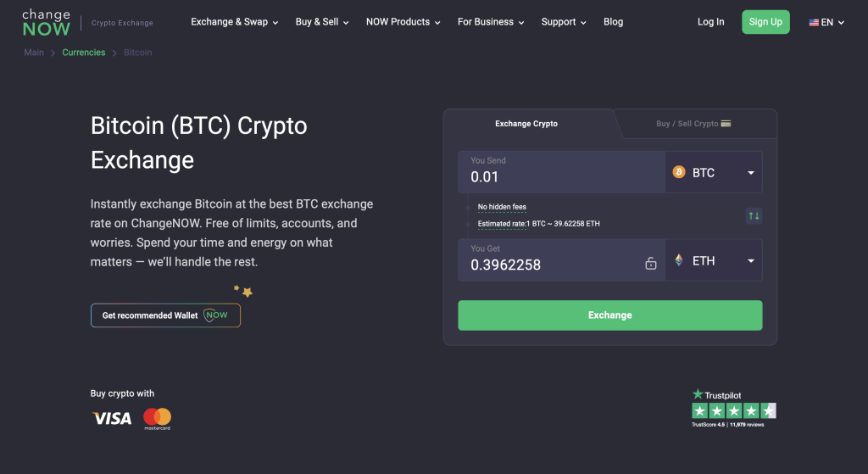Viewport: 868px width, 474px height.
Task: Open Support dropdown menu
Action: point(564,22)
